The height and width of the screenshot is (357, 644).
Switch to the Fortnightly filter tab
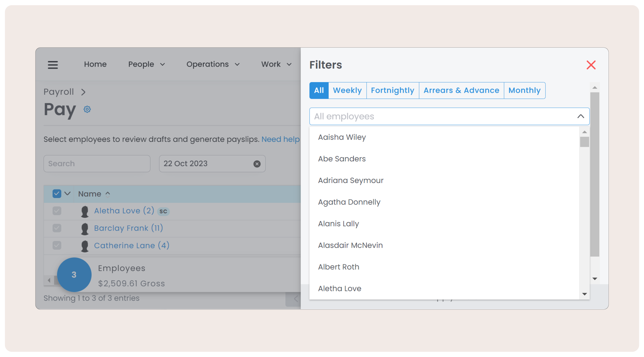[392, 90]
